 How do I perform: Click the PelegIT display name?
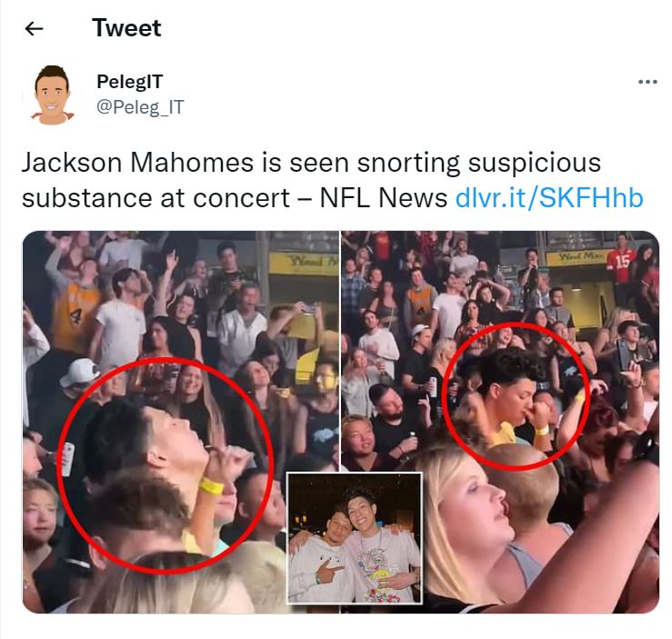[x=129, y=82]
